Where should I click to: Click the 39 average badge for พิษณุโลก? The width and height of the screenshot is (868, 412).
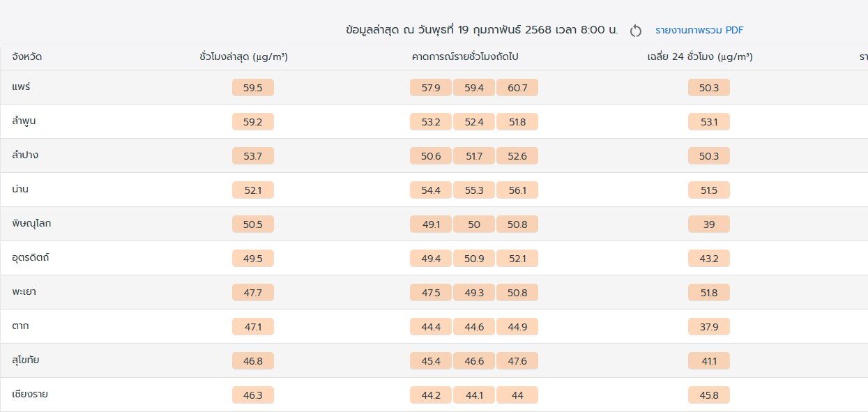[709, 224]
